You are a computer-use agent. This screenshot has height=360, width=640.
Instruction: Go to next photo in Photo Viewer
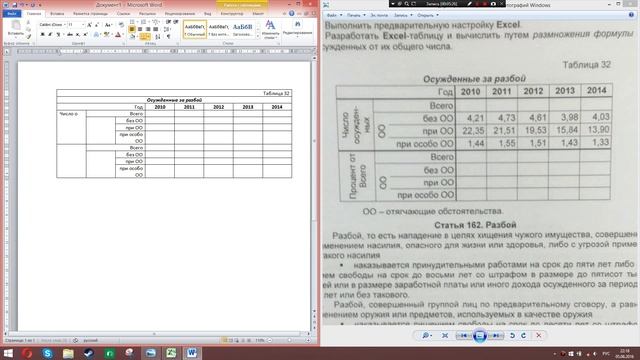coord(496,335)
